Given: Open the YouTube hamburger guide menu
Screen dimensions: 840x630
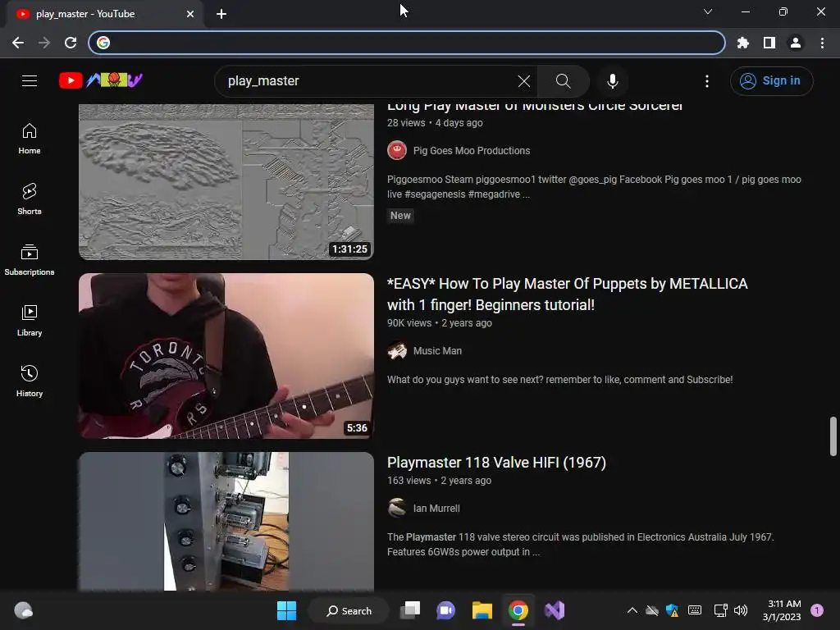Looking at the screenshot, I should click(x=30, y=81).
